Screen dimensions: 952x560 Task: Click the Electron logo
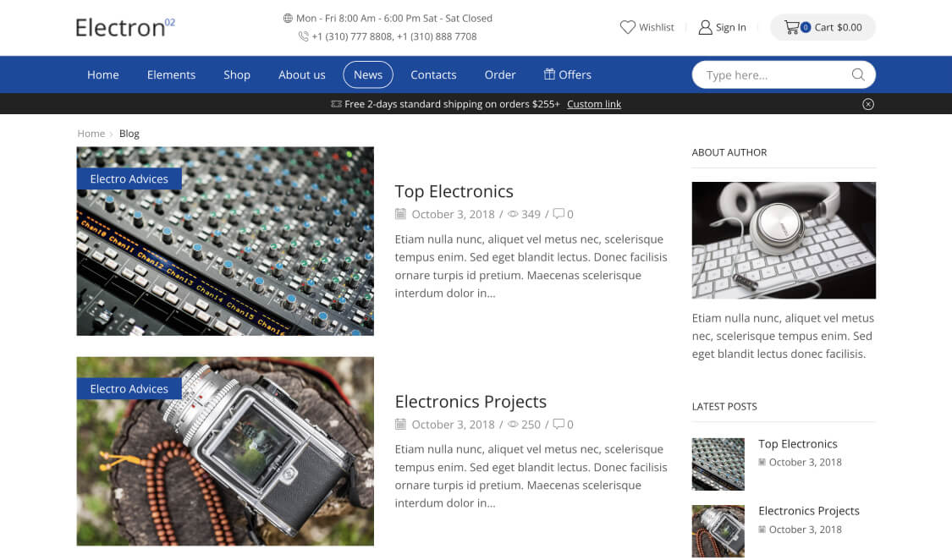124,27
